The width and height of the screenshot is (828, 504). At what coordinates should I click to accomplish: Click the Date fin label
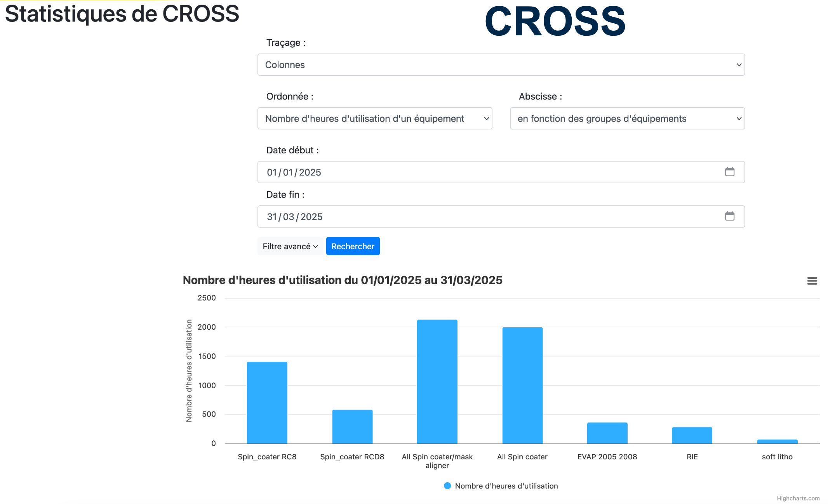[285, 195]
